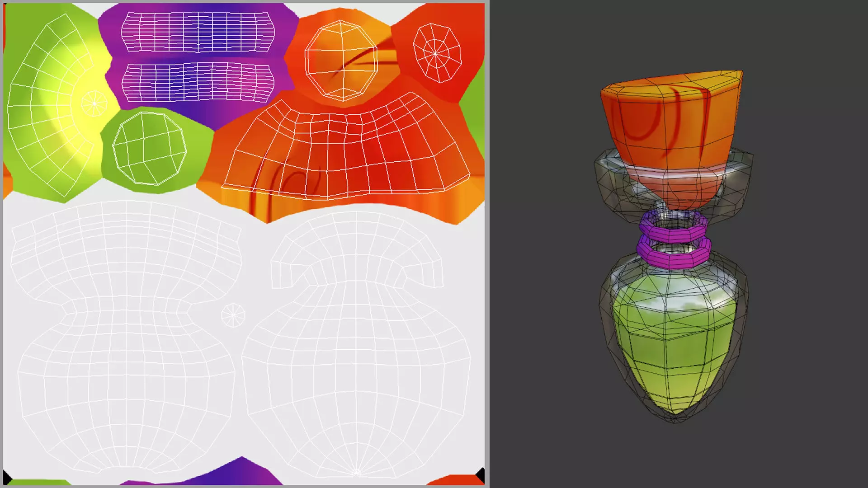Click the black corner marker at bottom-left of UV map

click(x=7, y=477)
